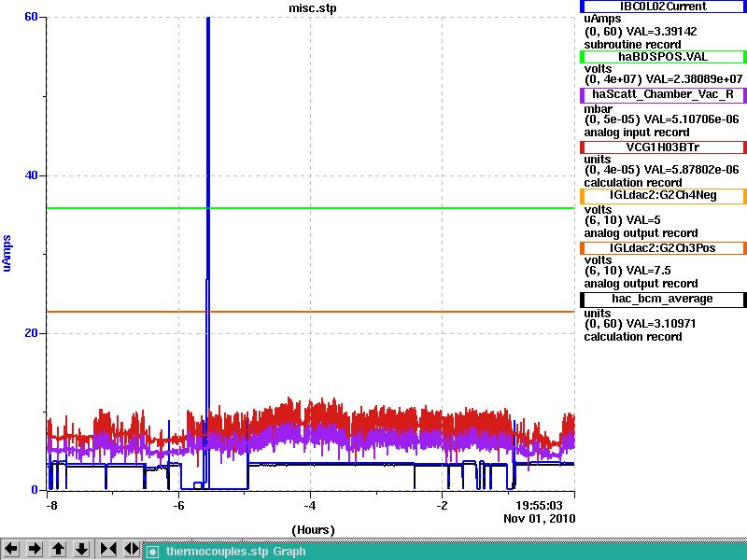Click the zoom-out time expand icon
Image resolution: width=747 pixels, height=560 pixels.
point(131,549)
